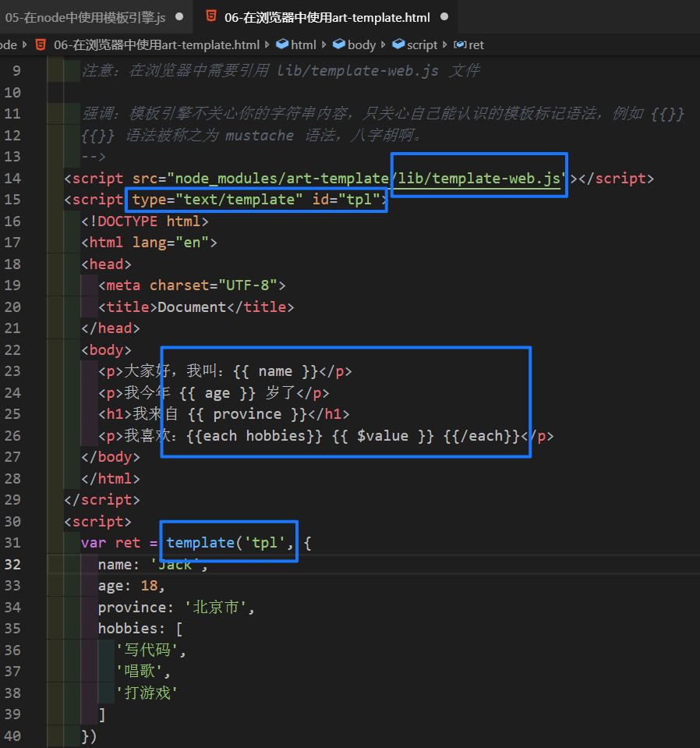Click the <script> tag on line 30
Image resolution: width=700 pixels, height=748 pixels.
[x=97, y=522]
